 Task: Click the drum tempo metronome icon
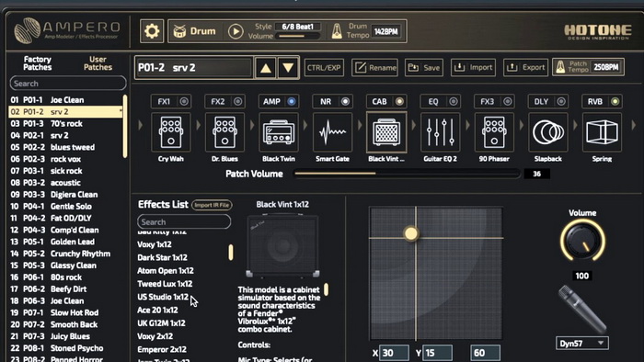[337, 31]
